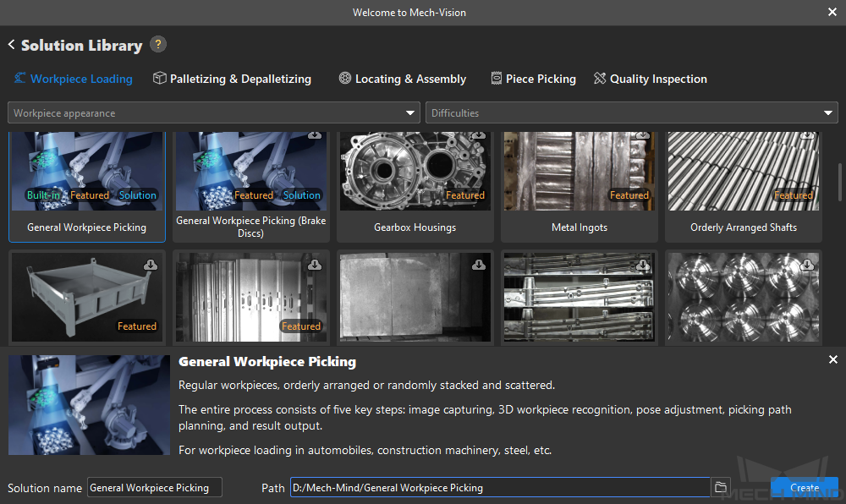Click the Path text field
846x504 pixels.
499,488
